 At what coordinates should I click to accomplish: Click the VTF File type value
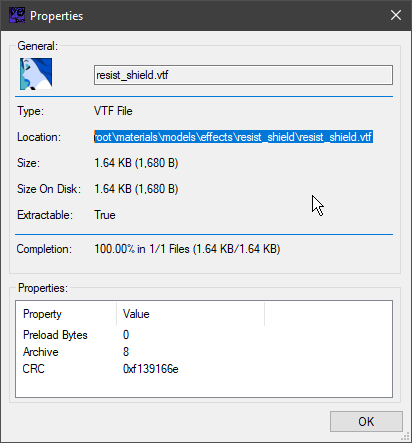[x=113, y=111]
